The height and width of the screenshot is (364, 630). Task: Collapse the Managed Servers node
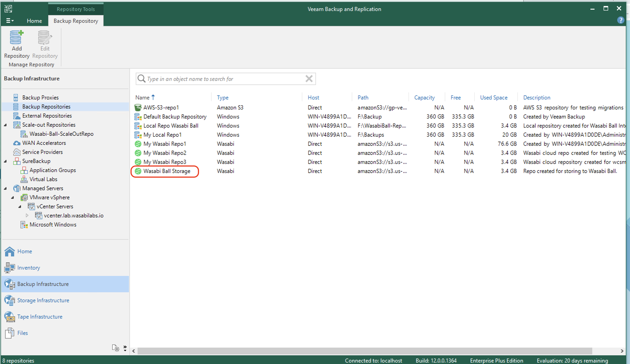(5, 188)
